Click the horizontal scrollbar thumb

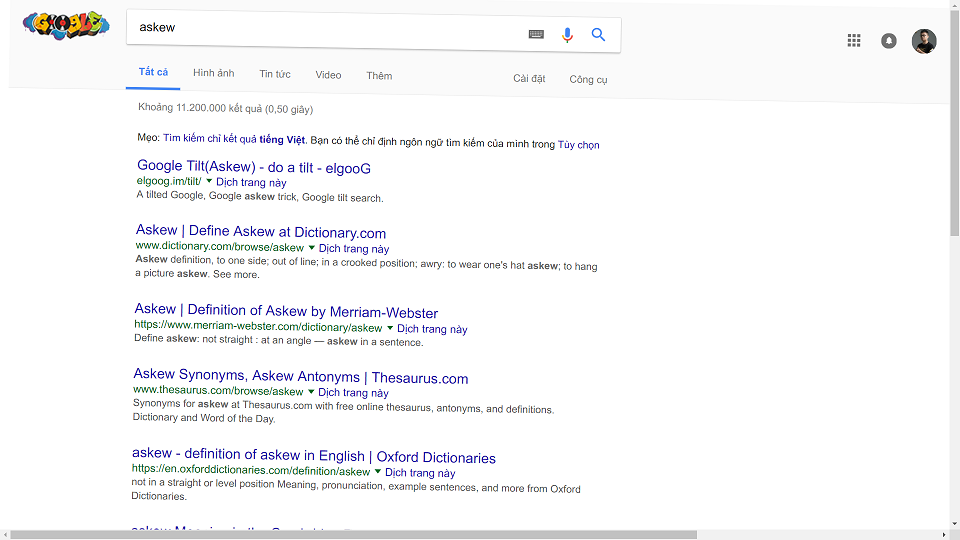354,535
